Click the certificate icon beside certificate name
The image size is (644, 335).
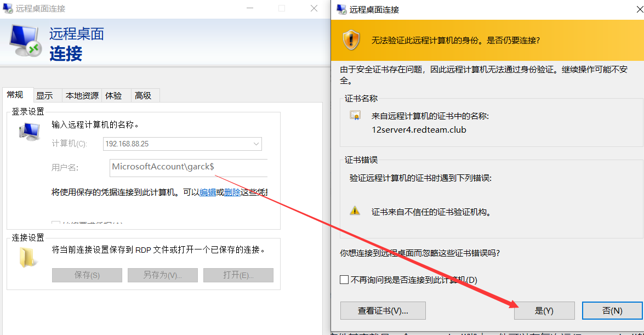click(x=355, y=116)
